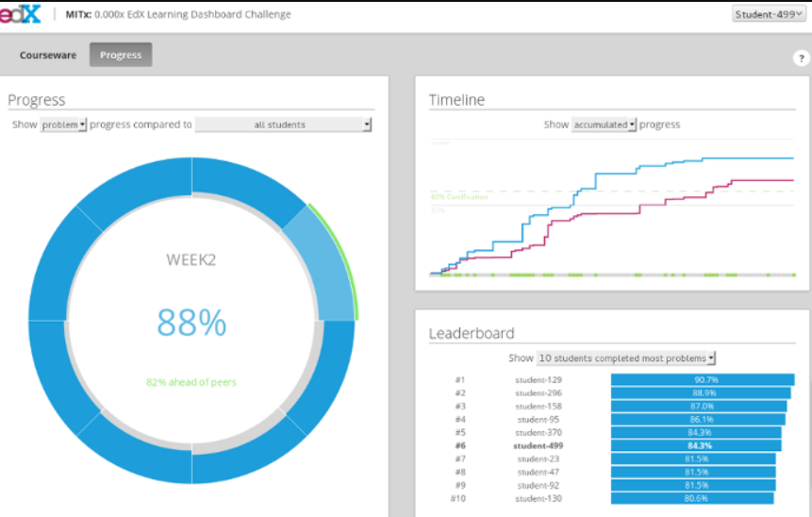The image size is (812, 517).
Task: Switch to the Courseware tab
Action: (48, 55)
